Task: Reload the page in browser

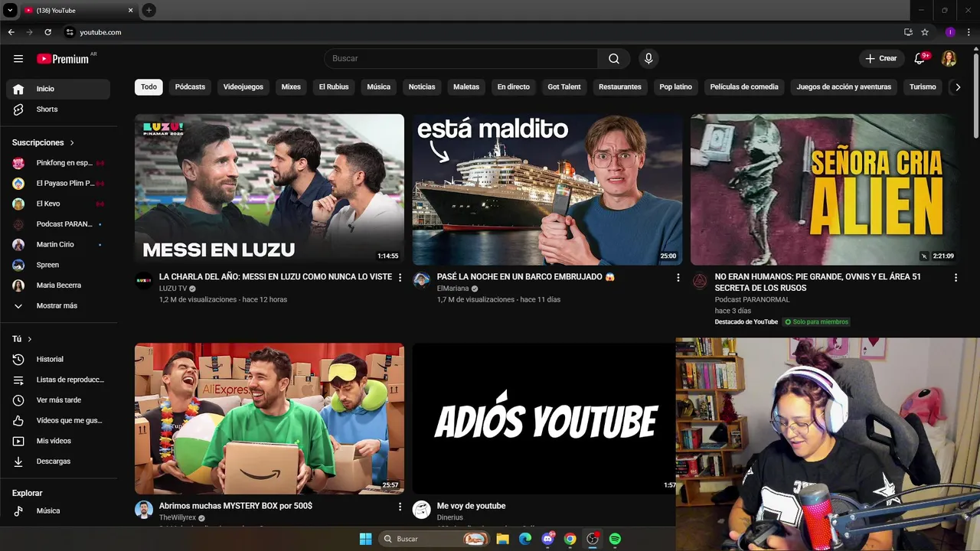Action: 47,32
